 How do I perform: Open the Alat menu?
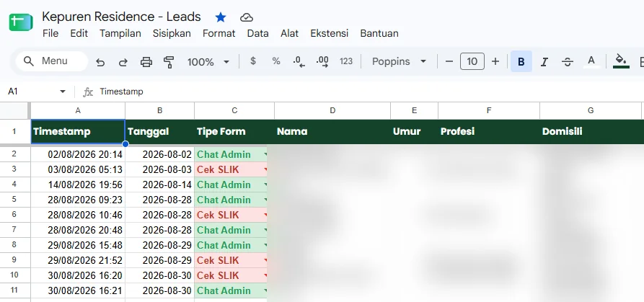pyautogui.click(x=290, y=33)
